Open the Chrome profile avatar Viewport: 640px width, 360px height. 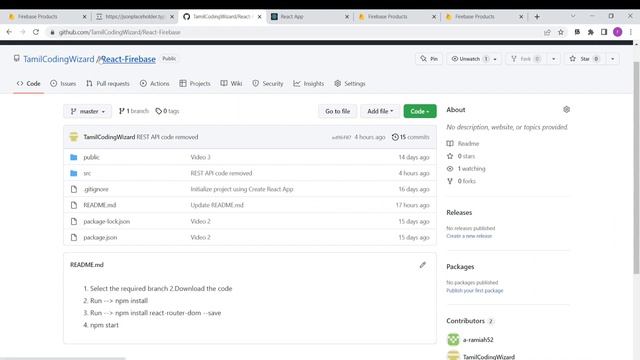point(618,32)
